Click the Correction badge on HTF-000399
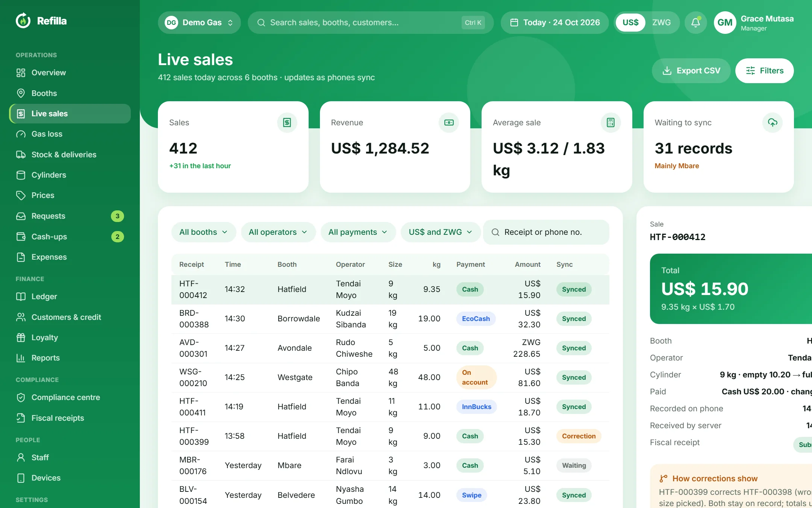Image resolution: width=812 pixels, height=508 pixels. coord(579,436)
